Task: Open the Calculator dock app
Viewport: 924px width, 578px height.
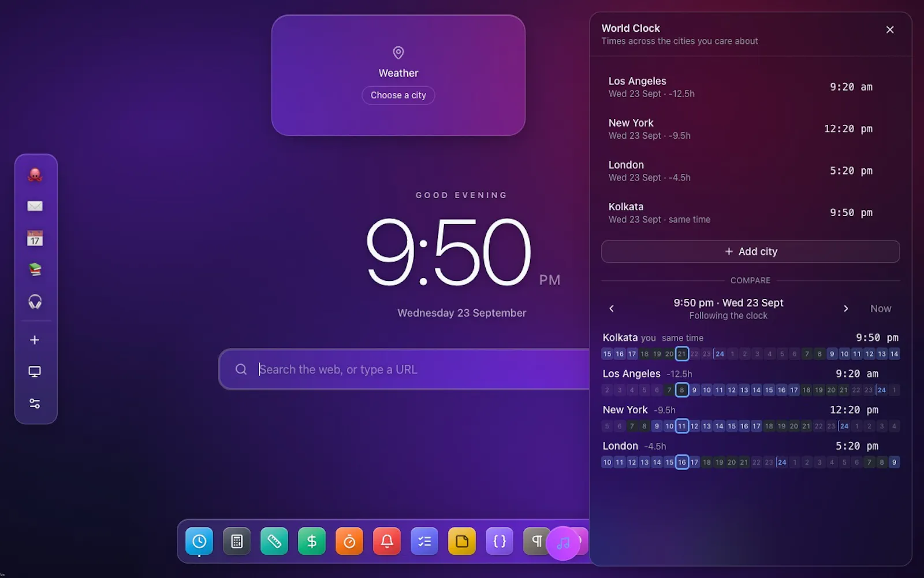Action: pyautogui.click(x=237, y=542)
